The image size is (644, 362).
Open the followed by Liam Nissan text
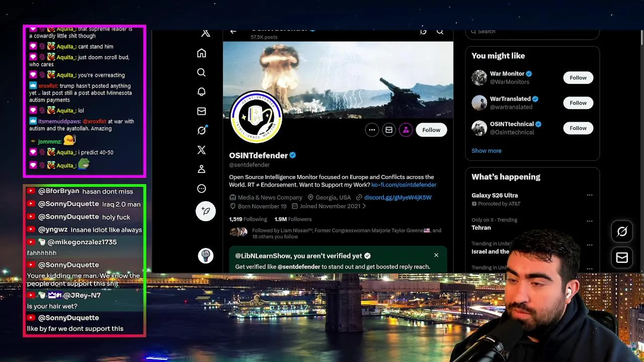tap(347, 233)
